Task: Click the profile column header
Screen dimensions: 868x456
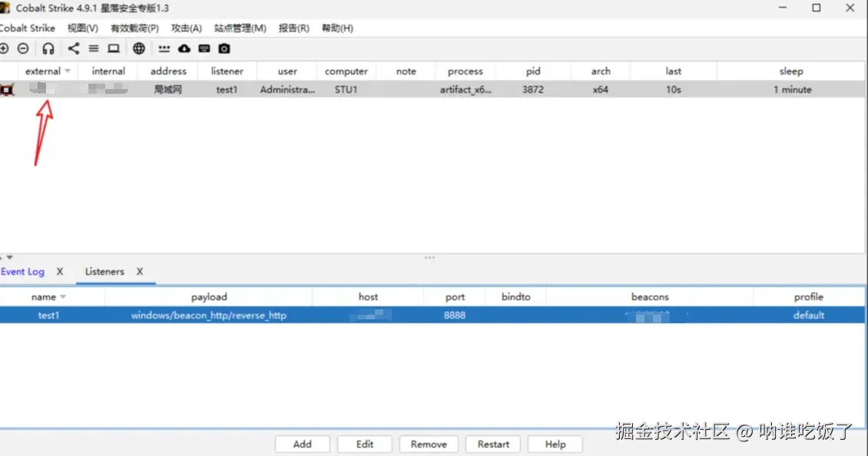Action: coord(809,297)
